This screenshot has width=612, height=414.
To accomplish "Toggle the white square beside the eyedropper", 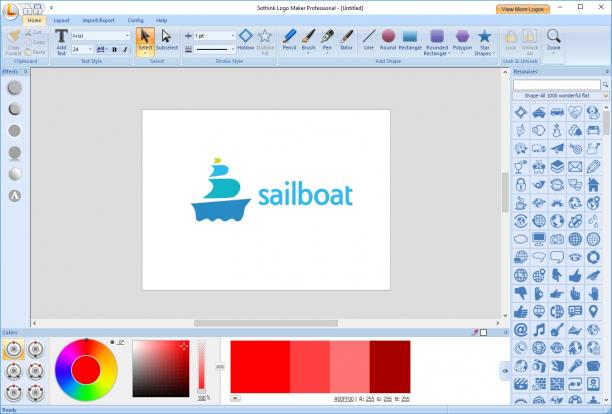I will click(x=484, y=332).
